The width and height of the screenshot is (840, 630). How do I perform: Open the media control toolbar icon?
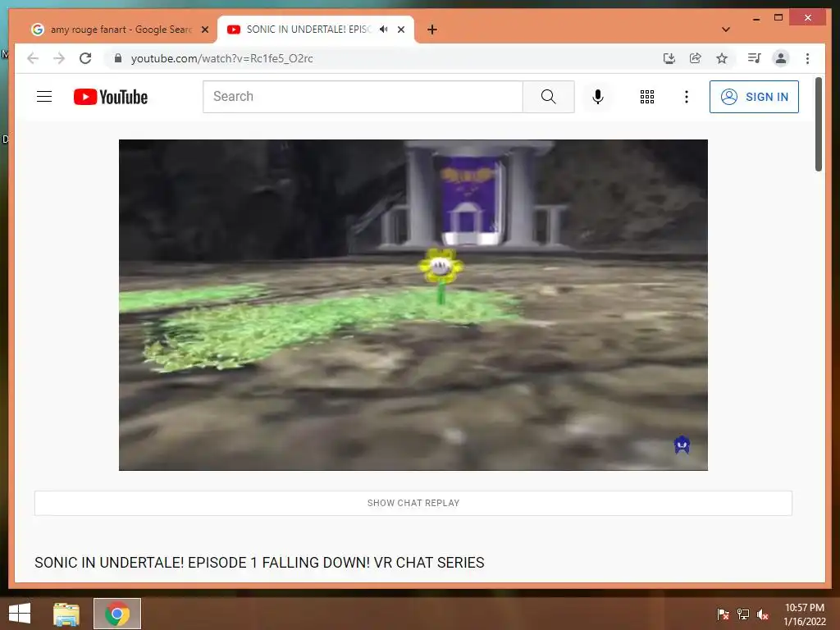(755, 58)
